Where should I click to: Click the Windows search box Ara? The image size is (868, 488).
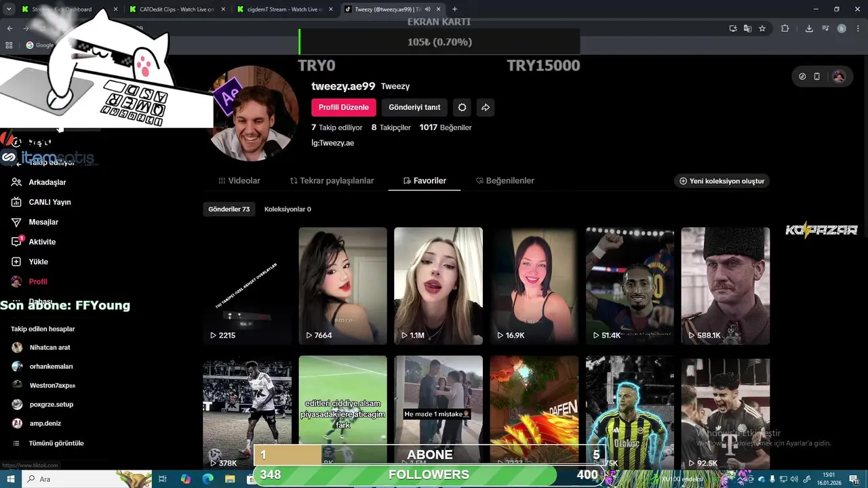(x=88, y=479)
